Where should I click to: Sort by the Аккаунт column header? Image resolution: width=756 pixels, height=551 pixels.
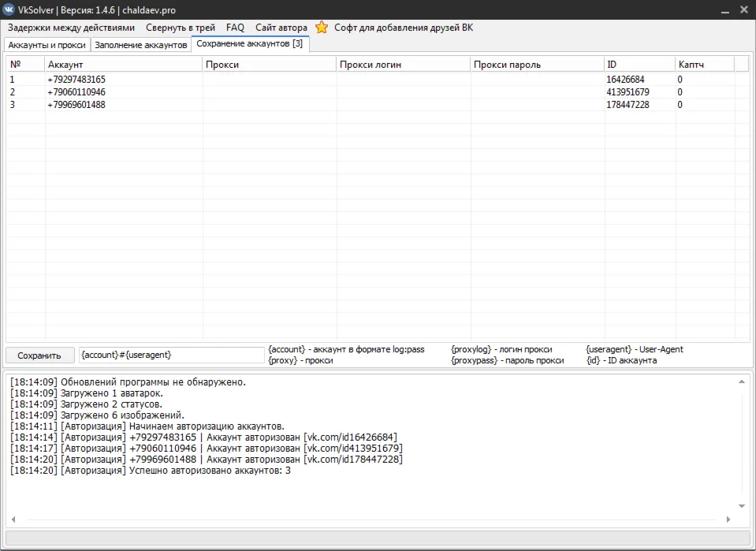[x=123, y=65]
